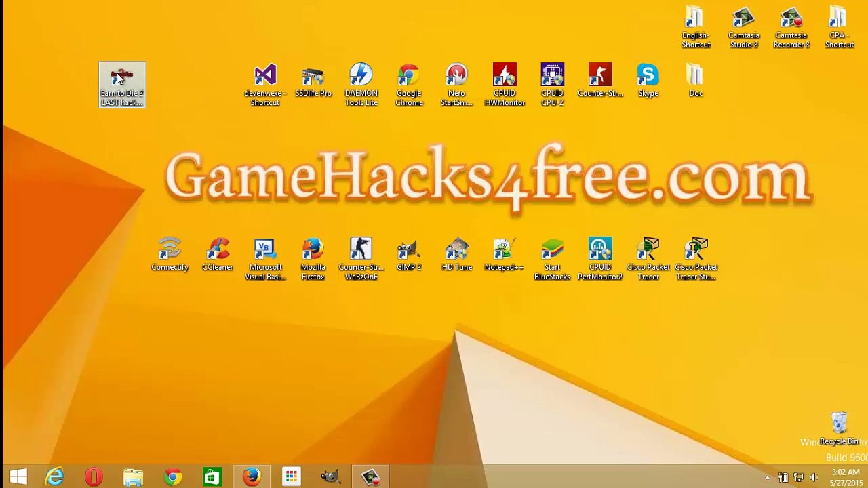The width and height of the screenshot is (868, 488).
Task: Select the Cisco Packet Tracer Stu... desktop icon
Action: coord(696,259)
